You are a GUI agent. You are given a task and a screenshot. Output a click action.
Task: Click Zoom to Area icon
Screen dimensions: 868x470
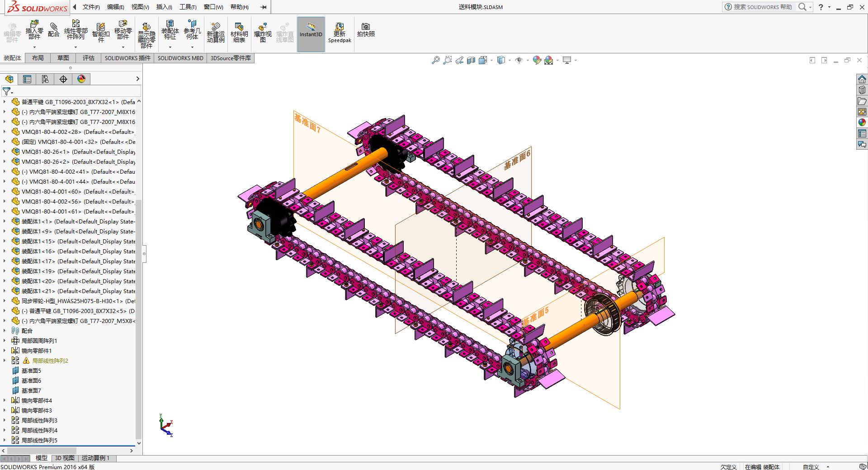(x=448, y=60)
